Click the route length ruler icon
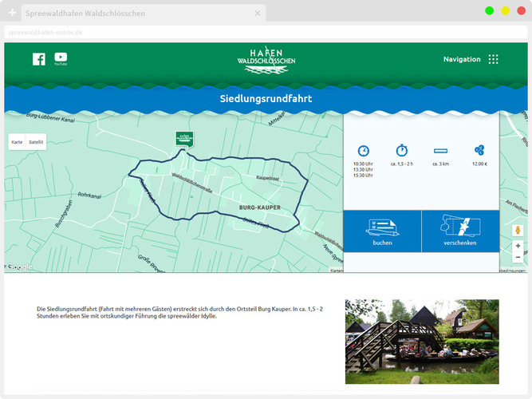 pos(440,151)
